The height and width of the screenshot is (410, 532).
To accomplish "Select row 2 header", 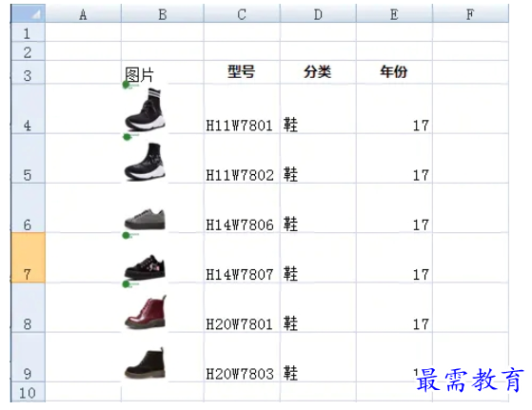I will click(x=29, y=51).
